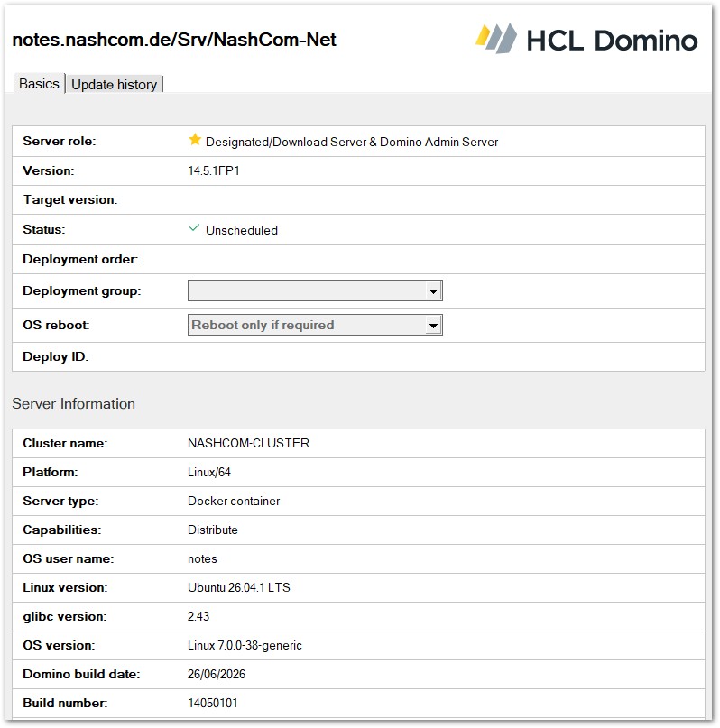Image resolution: width=720 pixels, height=728 pixels.
Task: Click the OS reboot dropdown arrow
Action: point(433,326)
